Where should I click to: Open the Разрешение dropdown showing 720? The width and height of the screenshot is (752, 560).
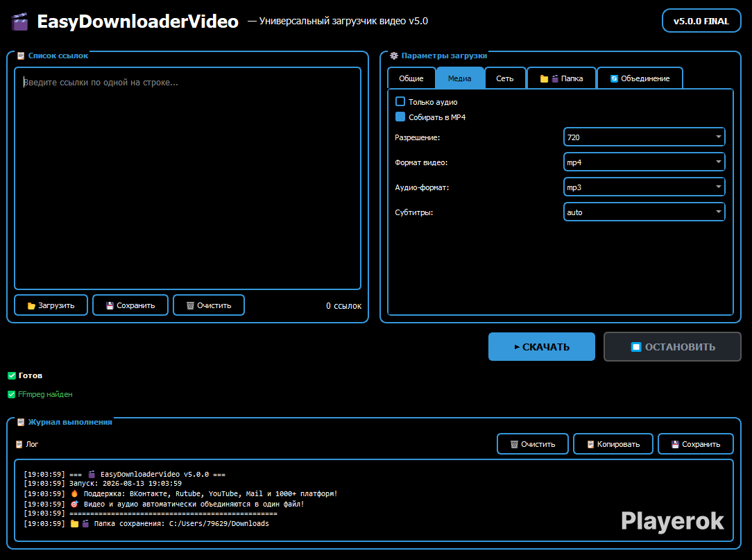(x=644, y=137)
